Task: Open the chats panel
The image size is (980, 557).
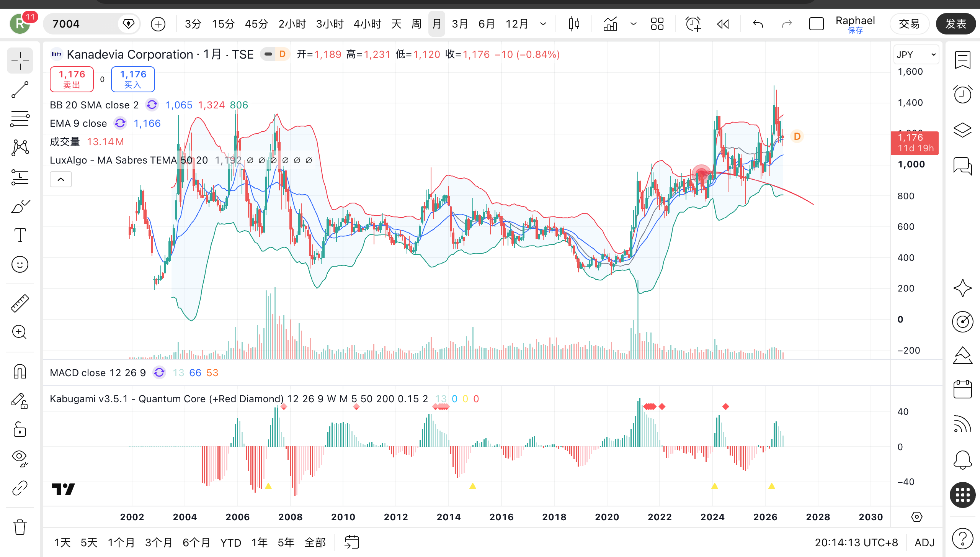Action: point(962,166)
